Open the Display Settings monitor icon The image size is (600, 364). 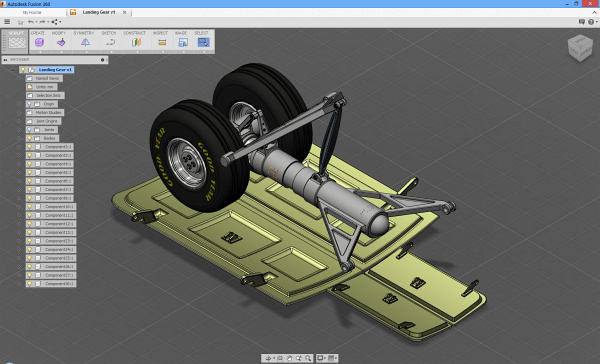pos(320,358)
